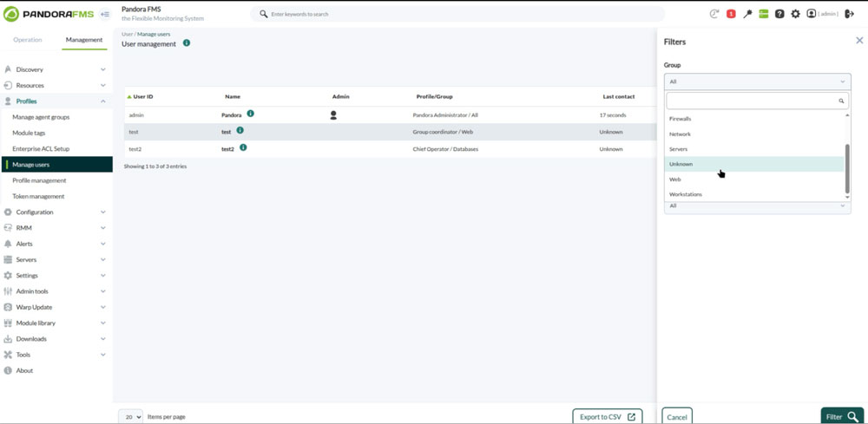Select Unknown in the group list
The image size is (868, 424).
[754, 164]
